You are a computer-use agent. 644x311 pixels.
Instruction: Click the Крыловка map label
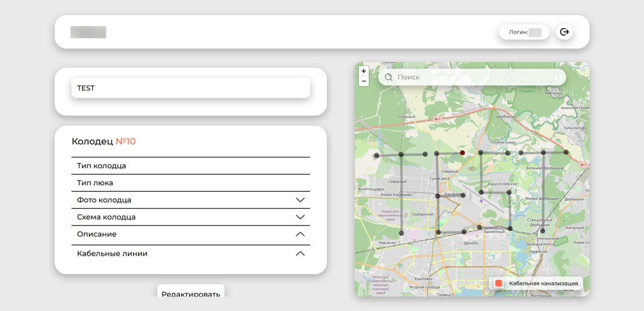tap(424, 278)
